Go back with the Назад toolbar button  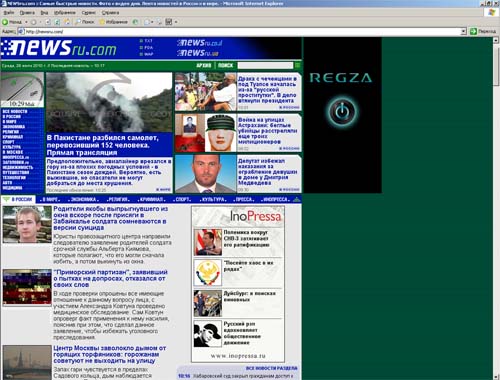(x=12, y=22)
